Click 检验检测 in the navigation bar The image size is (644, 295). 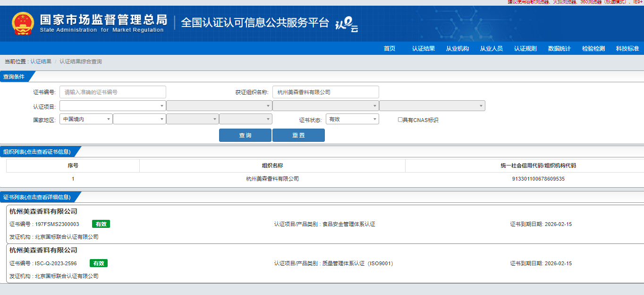click(593, 48)
